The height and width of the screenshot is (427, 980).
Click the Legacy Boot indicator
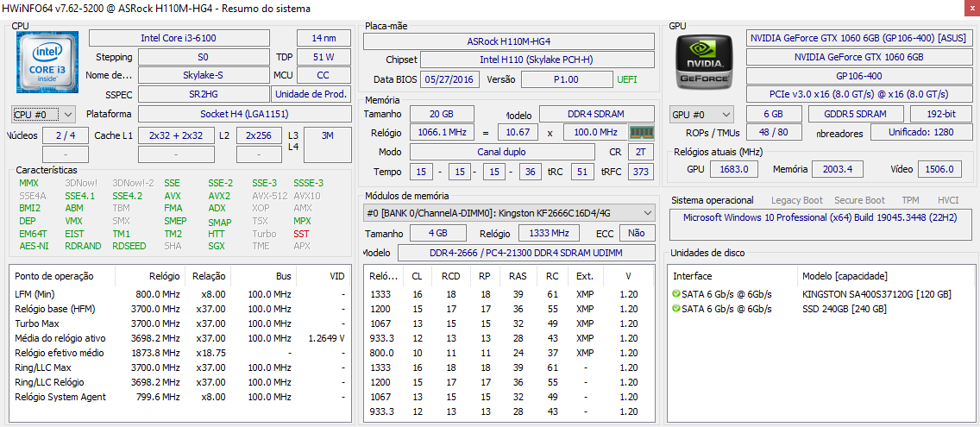click(x=797, y=200)
